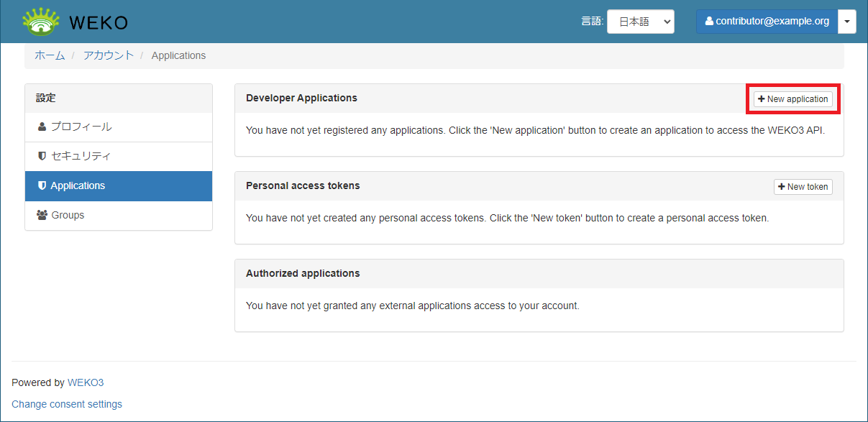Navigate to ホーム in the breadcrumb

click(x=50, y=55)
